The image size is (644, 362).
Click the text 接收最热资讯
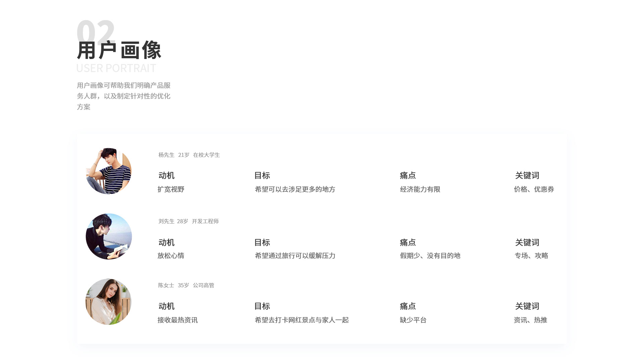tap(178, 320)
